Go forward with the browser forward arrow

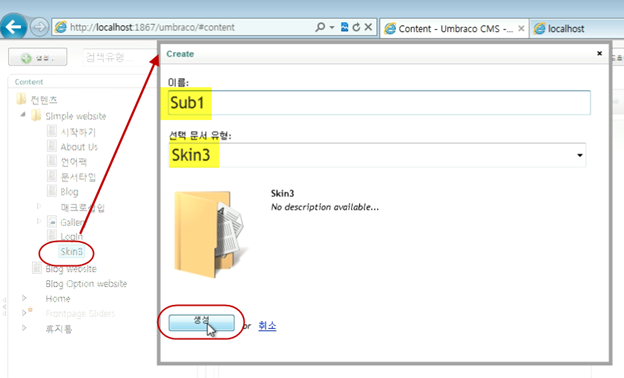click(39, 27)
